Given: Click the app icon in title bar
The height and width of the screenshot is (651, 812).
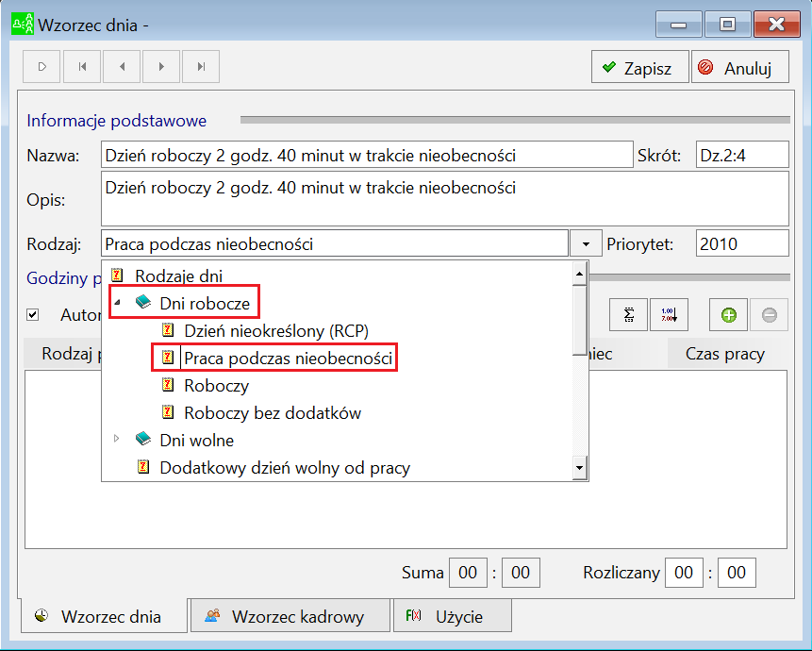Looking at the screenshot, I should click(x=23, y=25).
